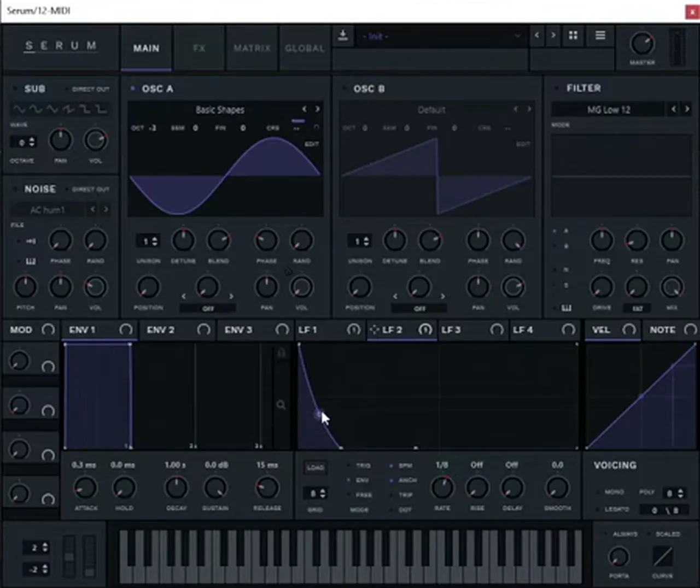The image size is (700, 588).
Task: Toggle LFO TRIG mode checkbox
Action: click(x=349, y=466)
